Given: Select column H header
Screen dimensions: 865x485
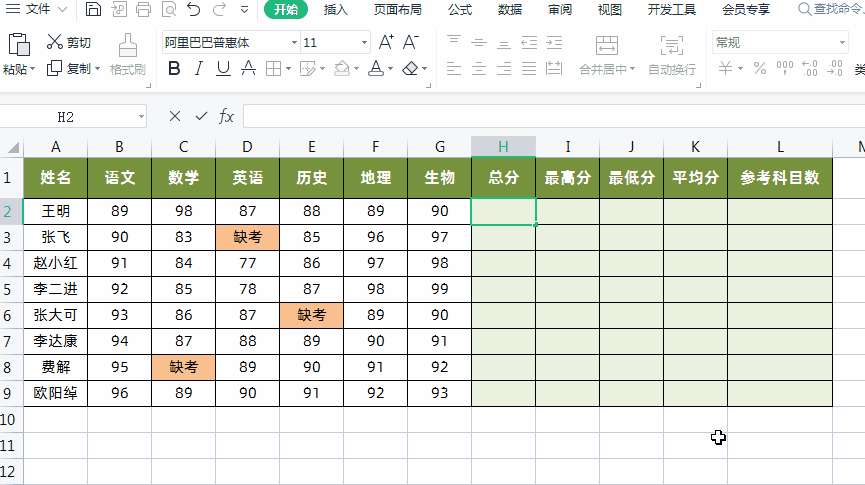Looking at the screenshot, I should click(x=503, y=147).
